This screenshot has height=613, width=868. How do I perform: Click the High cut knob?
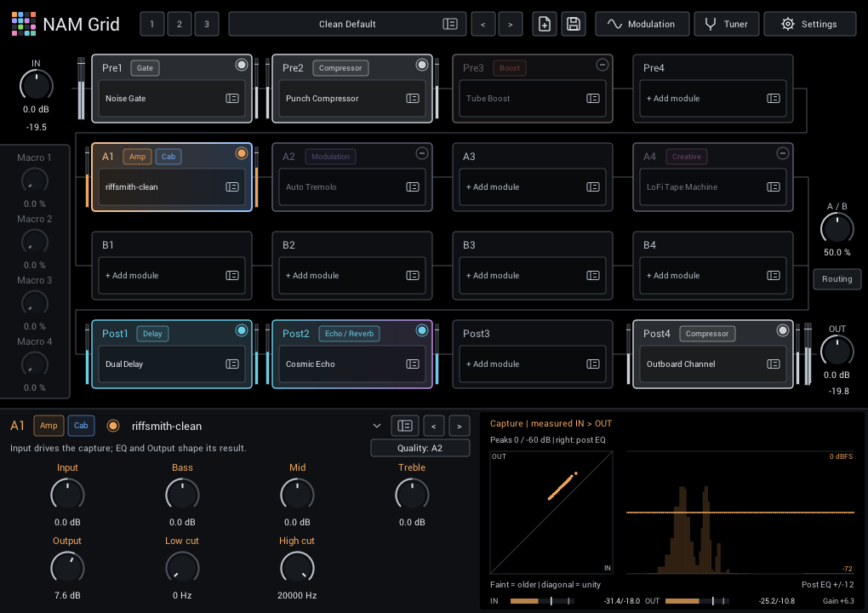(x=297, y=568)
